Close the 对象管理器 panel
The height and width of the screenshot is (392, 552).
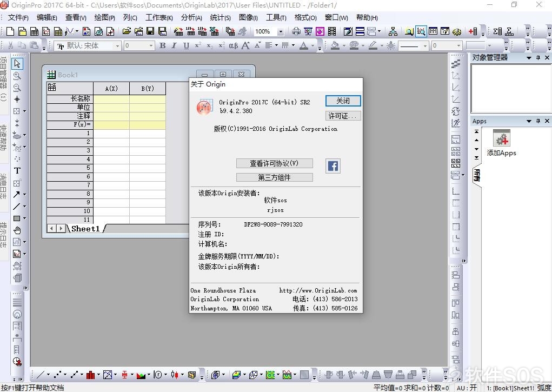[x=547, y=58]
